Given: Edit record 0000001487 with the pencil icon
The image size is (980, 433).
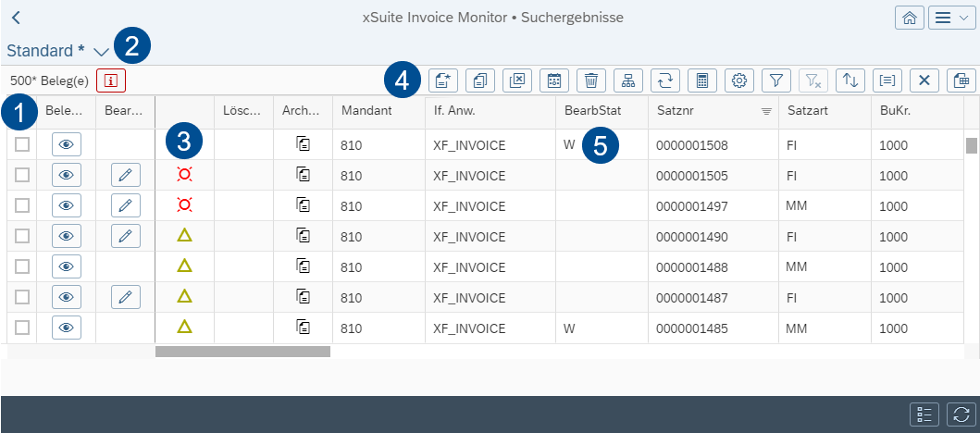Looking at the screenshot, I should [x=126, y=297].
